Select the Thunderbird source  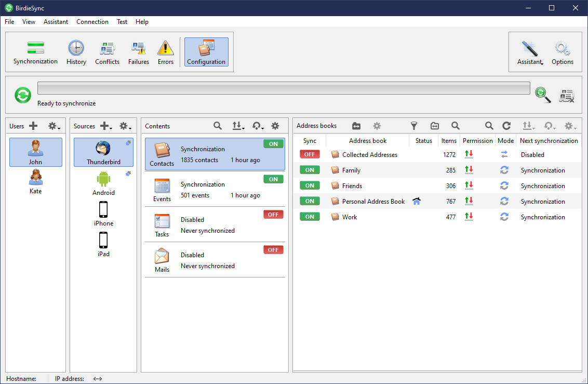(103, 153)
